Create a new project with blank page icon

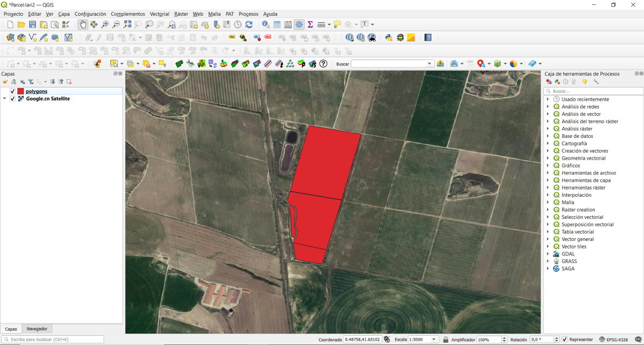pyautogui.click(x=10, y=25)
